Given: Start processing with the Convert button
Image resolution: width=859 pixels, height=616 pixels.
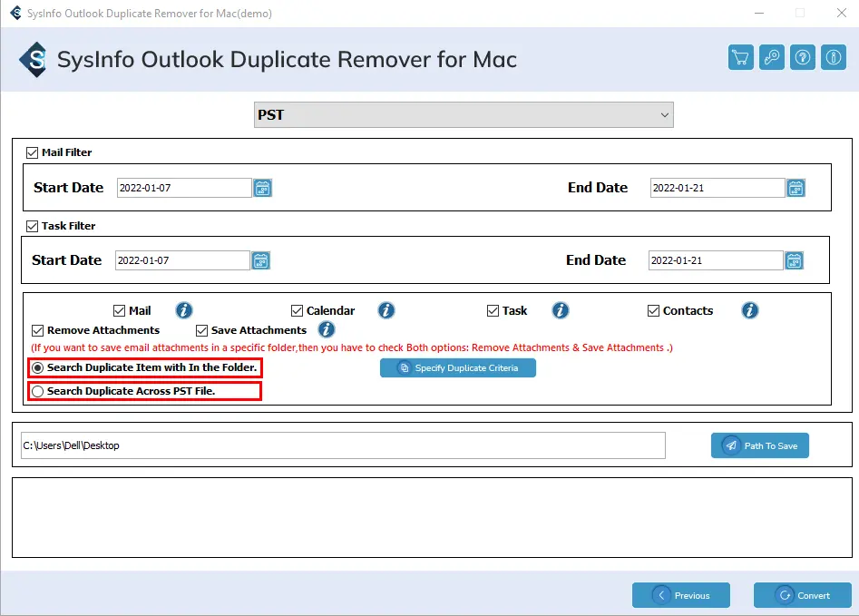Looking at the screenshot, I should coord(803,595).
